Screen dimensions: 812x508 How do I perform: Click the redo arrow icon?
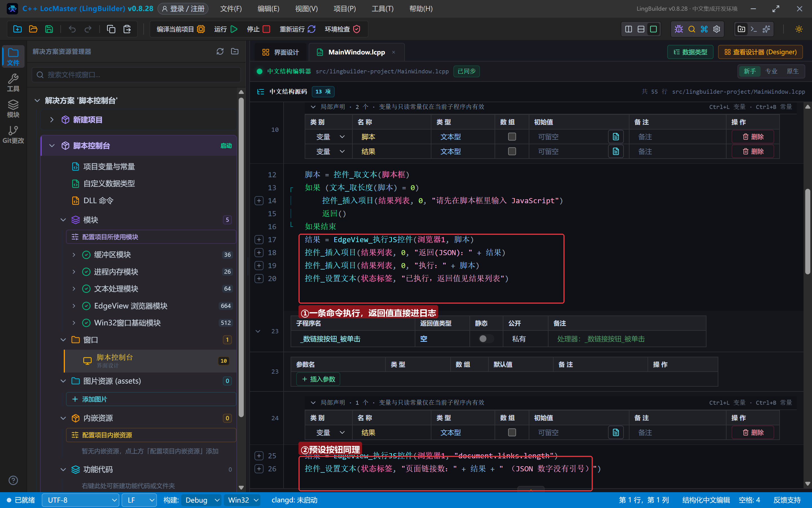point(88,29)
